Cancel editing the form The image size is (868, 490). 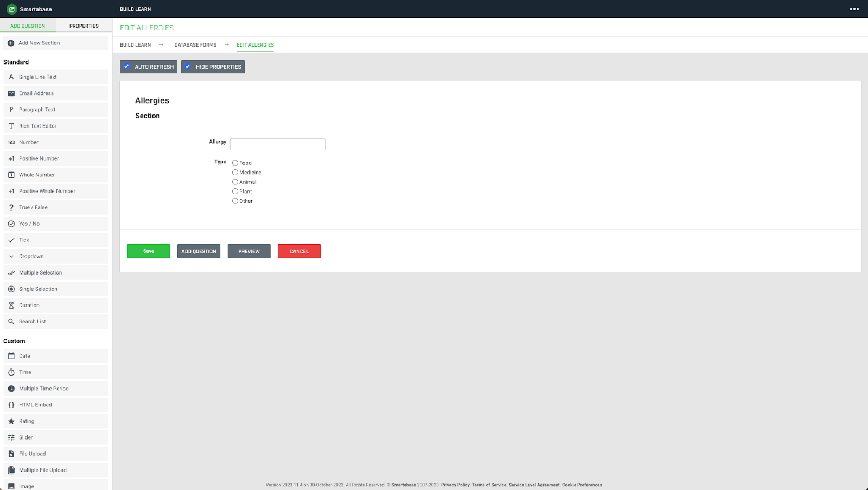[299, 251]
